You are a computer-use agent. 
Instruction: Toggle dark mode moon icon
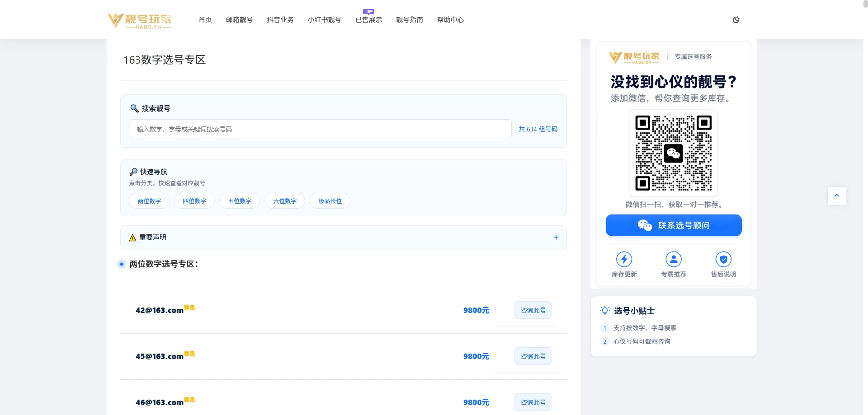pyautogui.click(x=736, y=19)
